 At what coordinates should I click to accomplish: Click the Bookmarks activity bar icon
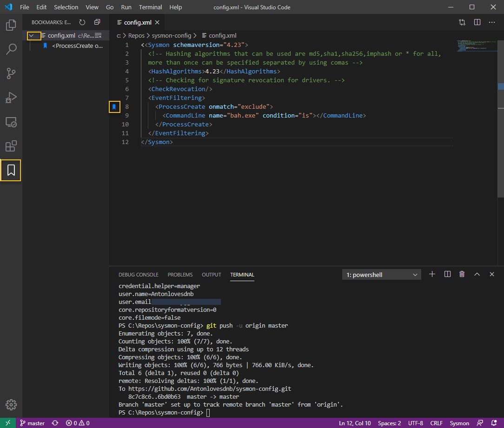[x=11, y=171]
